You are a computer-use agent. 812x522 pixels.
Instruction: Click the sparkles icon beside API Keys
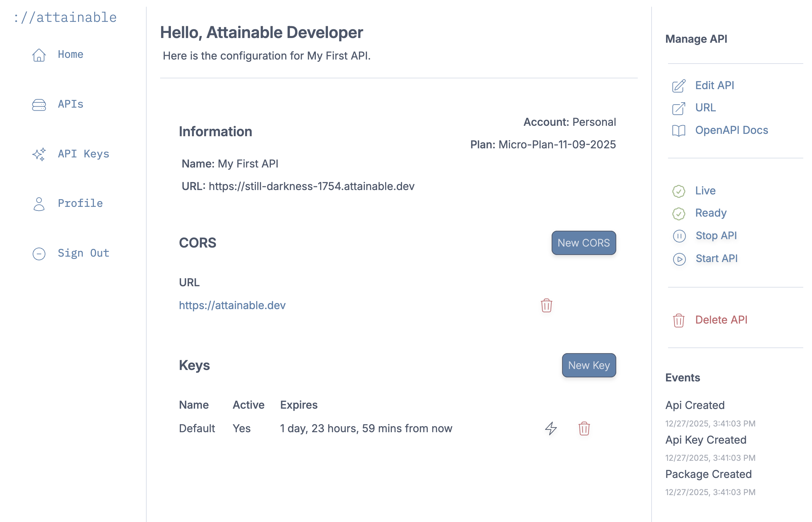click(39, 154)
